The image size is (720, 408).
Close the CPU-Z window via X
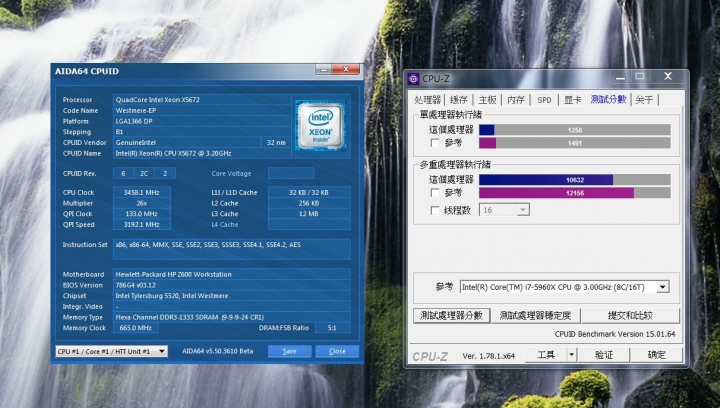(x=668, y=76)
